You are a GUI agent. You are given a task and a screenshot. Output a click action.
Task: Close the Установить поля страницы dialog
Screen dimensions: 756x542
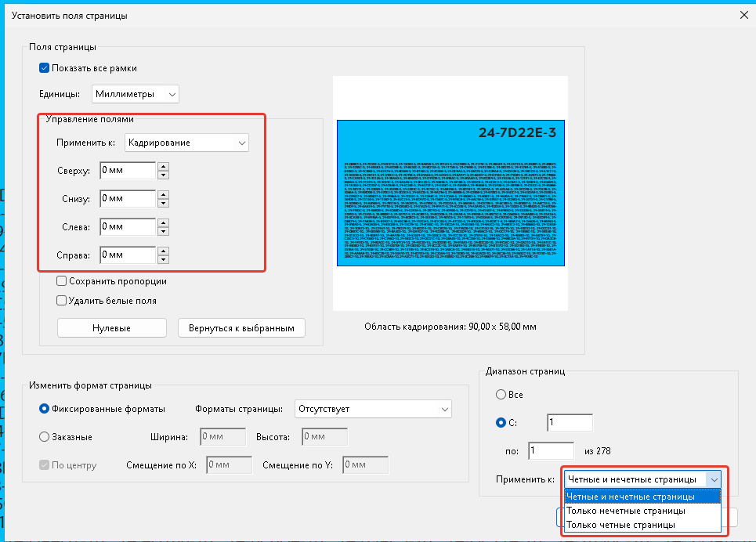point(743,15)
